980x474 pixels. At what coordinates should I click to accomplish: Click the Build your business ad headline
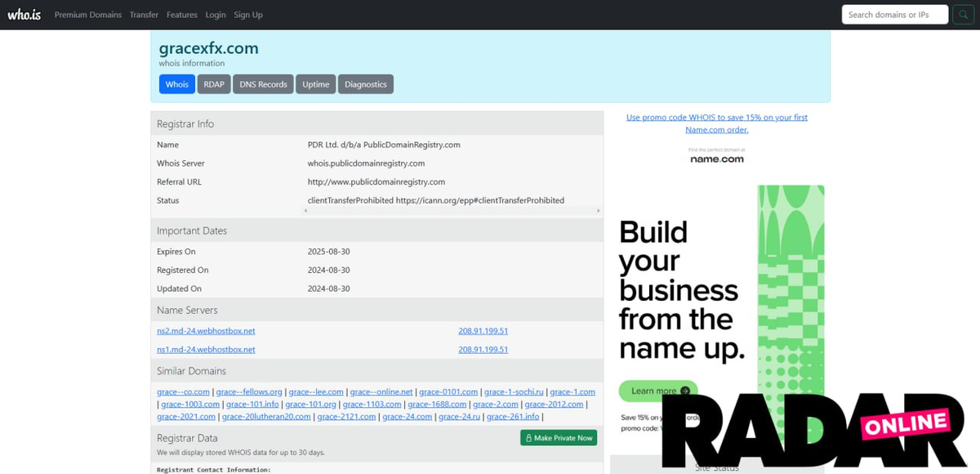682,290
